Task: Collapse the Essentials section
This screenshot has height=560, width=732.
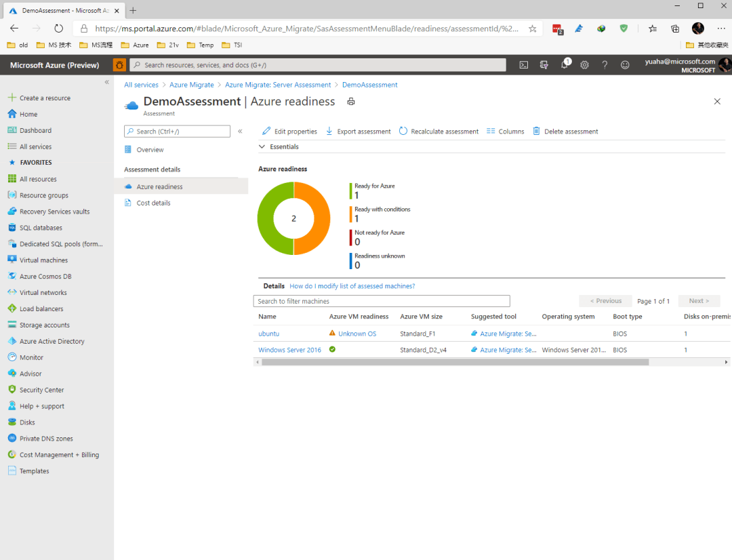Action: click(x=262, y=146)
